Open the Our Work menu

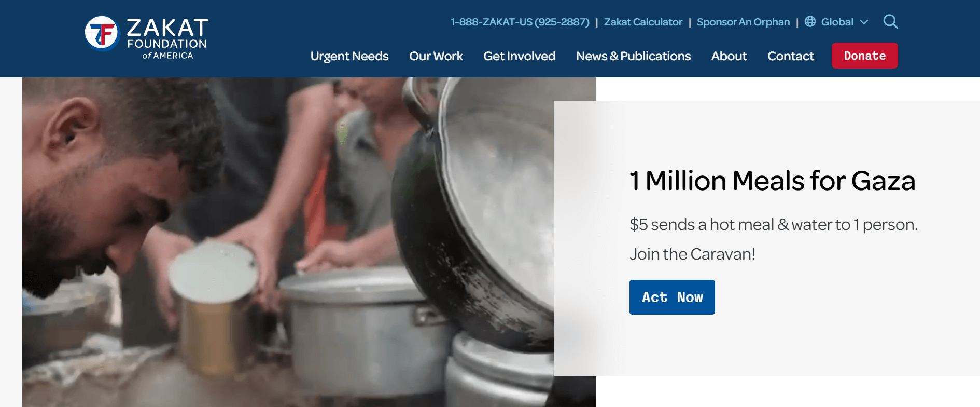436,56
